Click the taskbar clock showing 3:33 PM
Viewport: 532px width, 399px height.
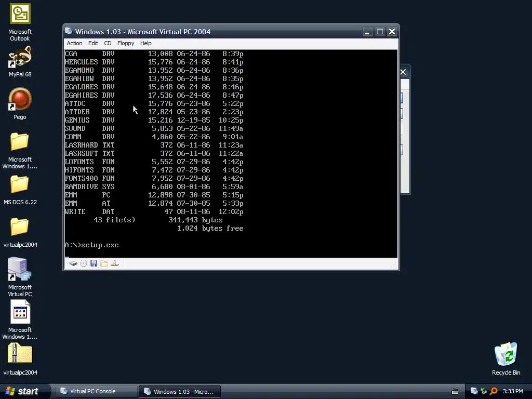click(513, 391)
